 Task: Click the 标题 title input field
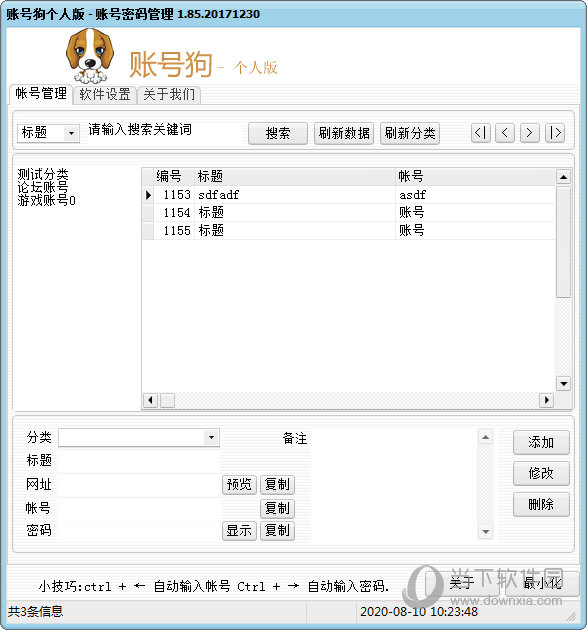pos(139,460)
